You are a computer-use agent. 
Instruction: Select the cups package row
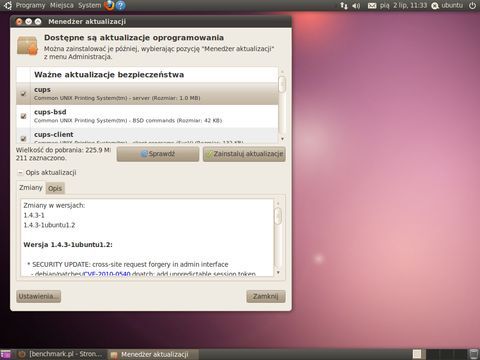click(x=147, y=94)
